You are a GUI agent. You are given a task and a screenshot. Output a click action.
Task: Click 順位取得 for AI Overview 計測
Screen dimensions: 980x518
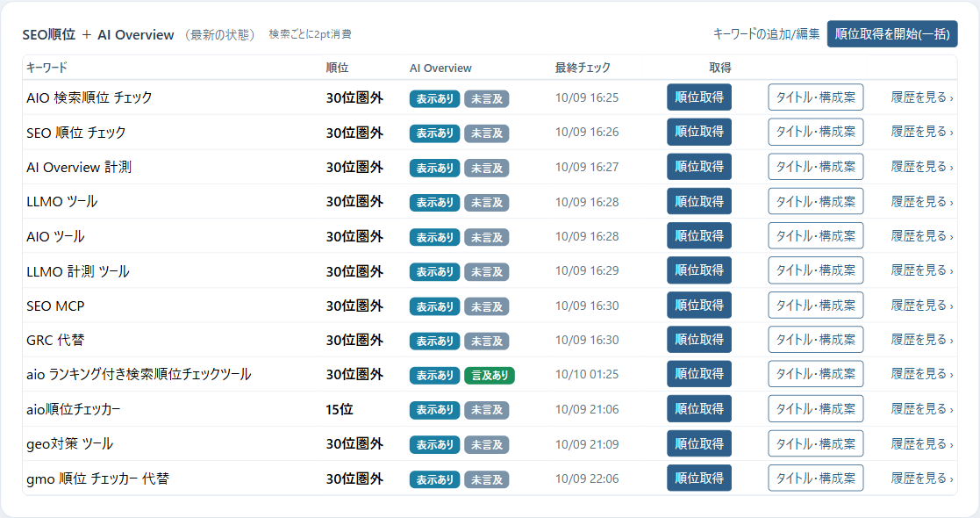(698, 167)
